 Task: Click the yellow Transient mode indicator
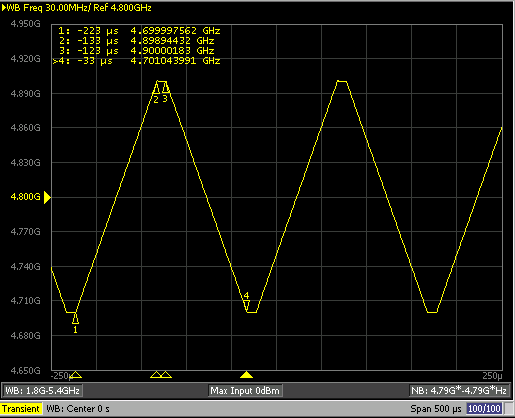[x=21, y=409]
